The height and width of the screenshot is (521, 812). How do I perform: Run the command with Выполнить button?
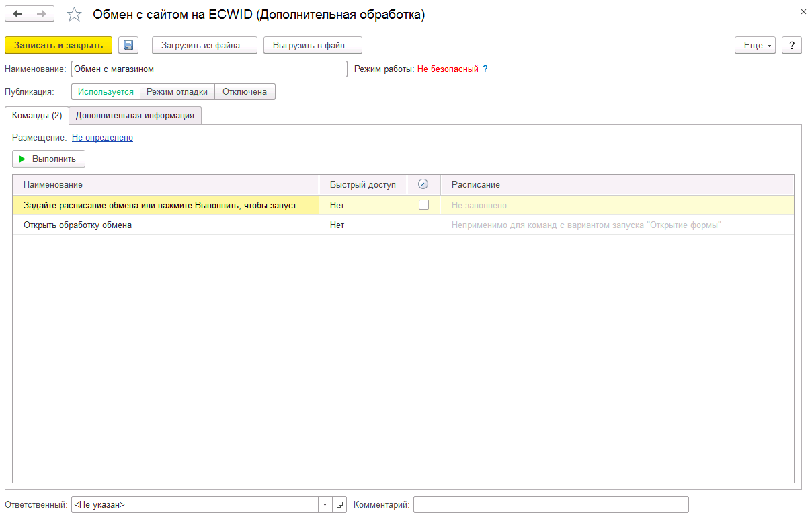coord(48,159)
